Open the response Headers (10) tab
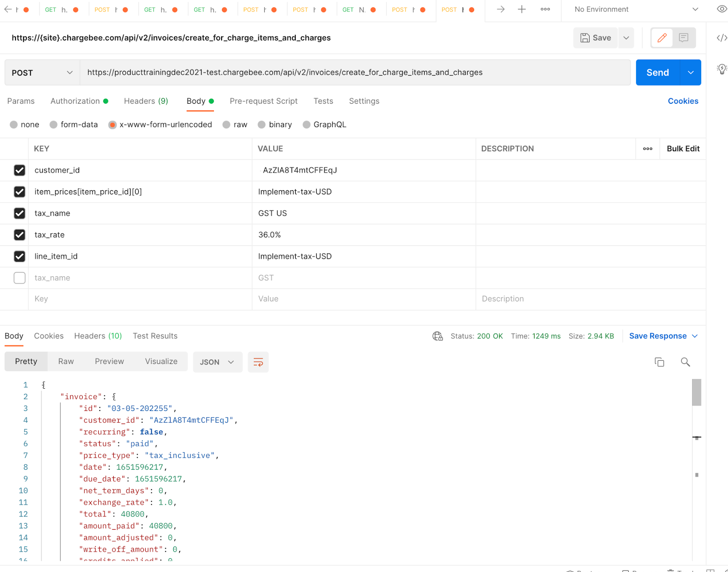Image resolution: width=728 pixels, height=572 pixels. pyautogui.click(x=98, y=336)
